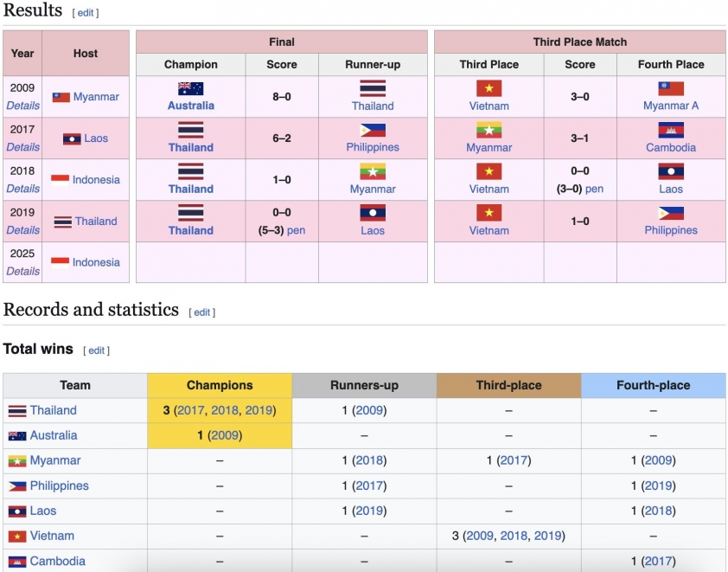Open the Vietnam team link in Total wins
The image size is (728, 572).
click(52, 537)
